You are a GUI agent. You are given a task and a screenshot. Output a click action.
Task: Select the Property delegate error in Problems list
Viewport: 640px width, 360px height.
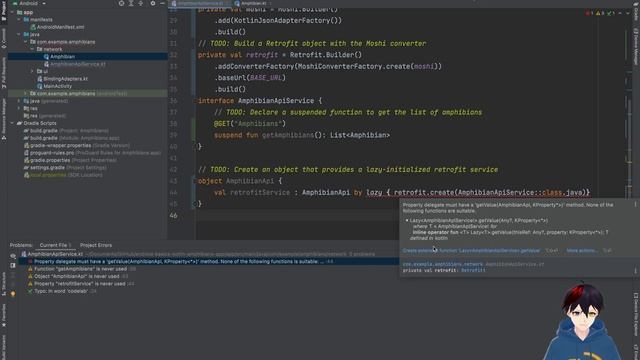pyautogui.click(x=208, y=261)
